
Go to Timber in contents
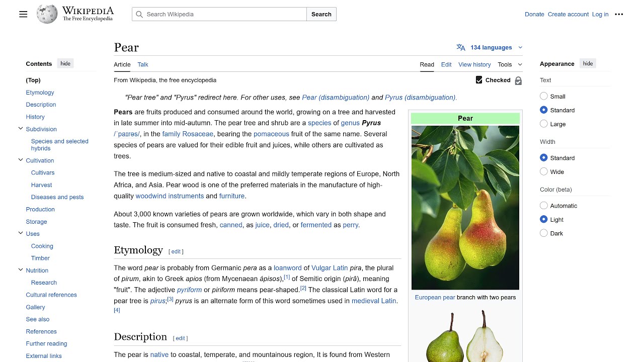click(x=40, y=258)
